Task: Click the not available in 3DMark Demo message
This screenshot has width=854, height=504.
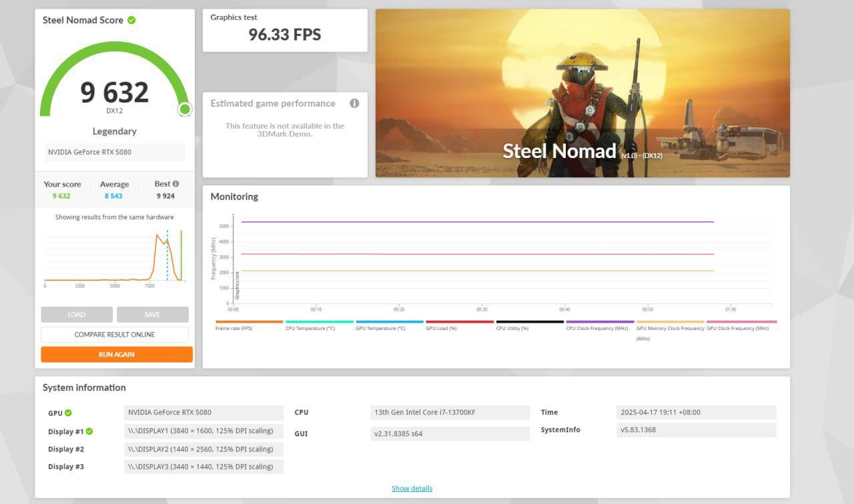Action: (x=285, y=129)
